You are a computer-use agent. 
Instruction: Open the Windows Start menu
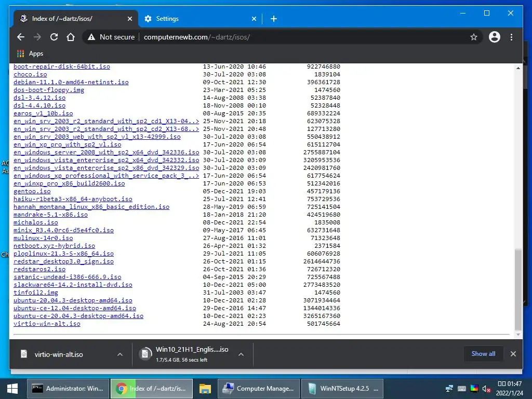pyautogui.click(x=12, y=389)
